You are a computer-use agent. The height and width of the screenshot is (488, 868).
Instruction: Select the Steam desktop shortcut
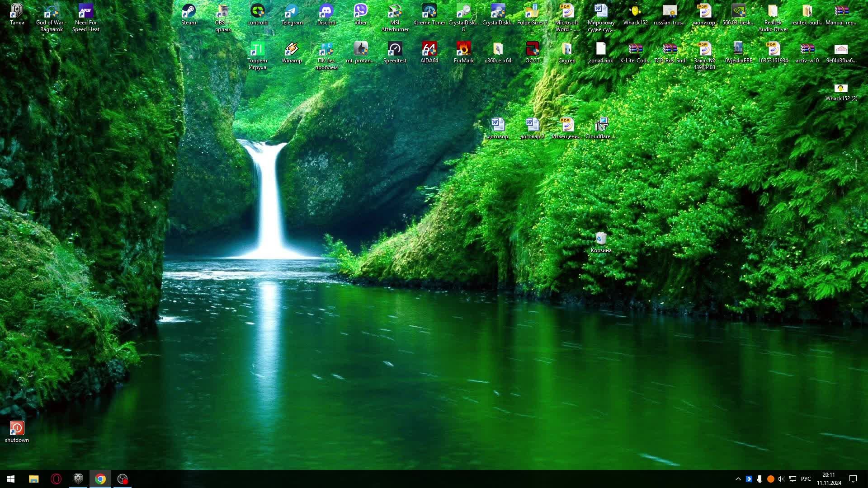tap(189, 12)
